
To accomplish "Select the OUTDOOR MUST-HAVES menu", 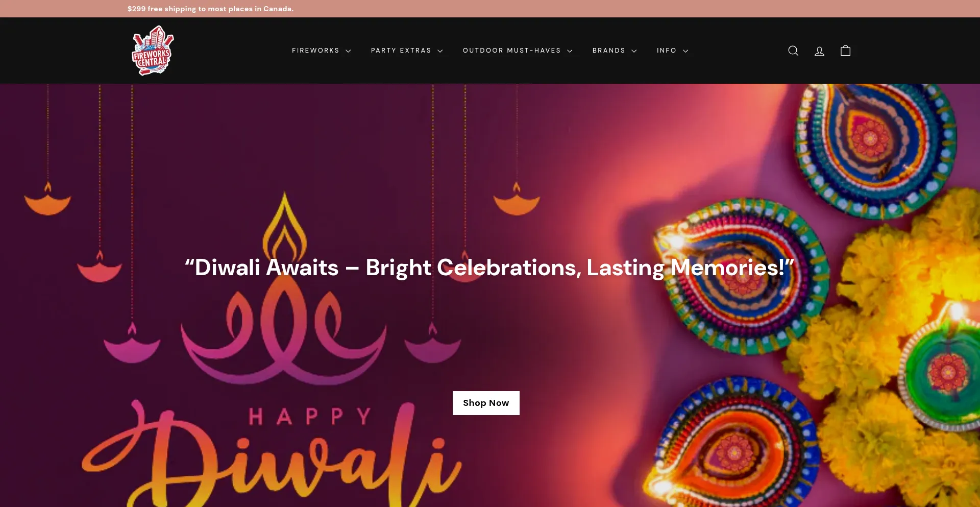I will point(512,51).
